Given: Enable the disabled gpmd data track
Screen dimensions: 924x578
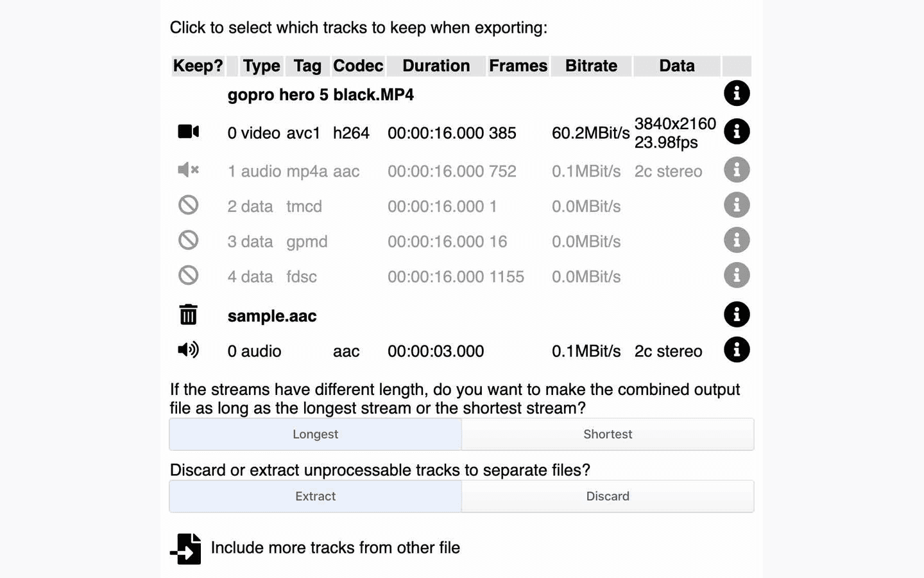Looking at the screenshot, I should 188,241.
